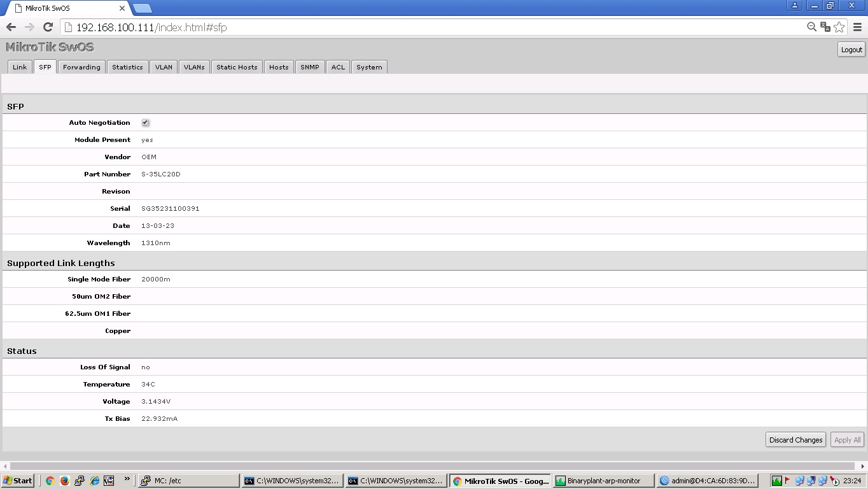Click the translate page icon in address bar
Screen dimensions: 868x489
(x=825, y=27)
